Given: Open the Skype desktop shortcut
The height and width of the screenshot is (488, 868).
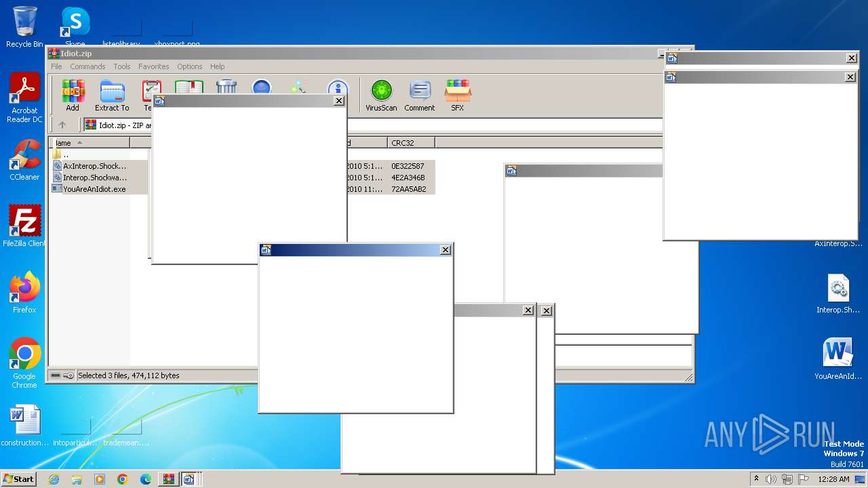Looking at the screenshot, I should click(x=75, y=27).
